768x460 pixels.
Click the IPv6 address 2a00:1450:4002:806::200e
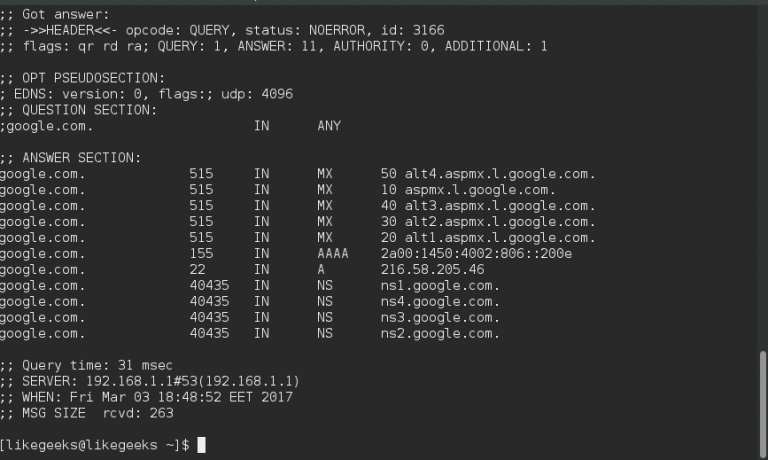click(476, 253)
